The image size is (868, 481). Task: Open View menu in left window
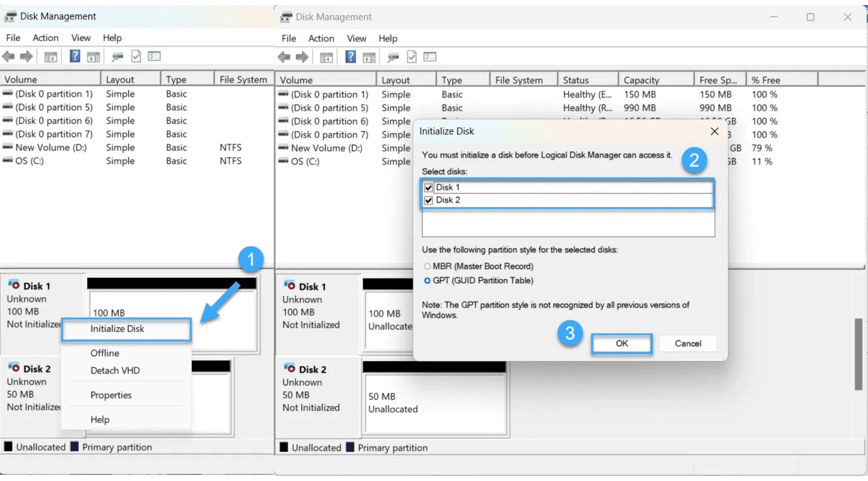[x=81, y=38]
